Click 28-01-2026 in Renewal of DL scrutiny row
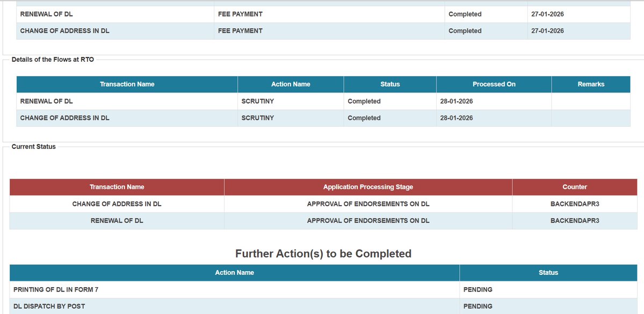The image size is (644, 314). coord(457,101)
